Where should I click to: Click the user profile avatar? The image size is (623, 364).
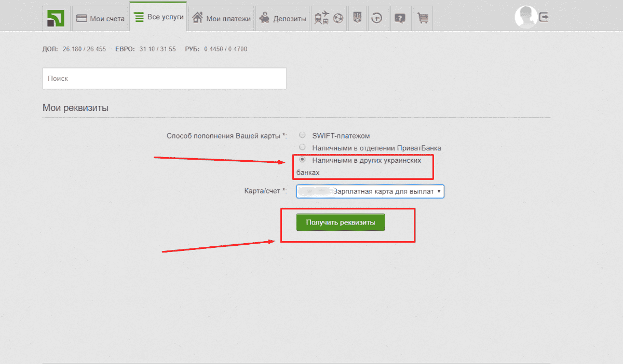click(525, 17)
